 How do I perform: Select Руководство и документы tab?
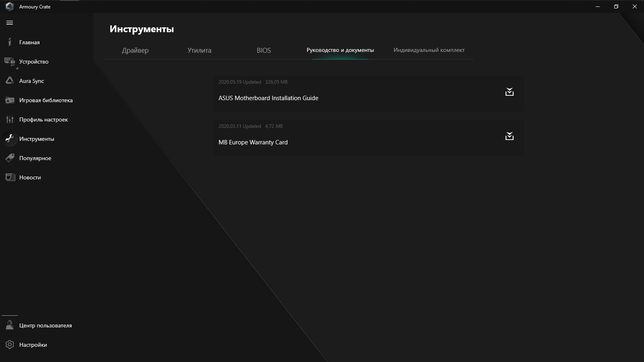pos(340,50)
